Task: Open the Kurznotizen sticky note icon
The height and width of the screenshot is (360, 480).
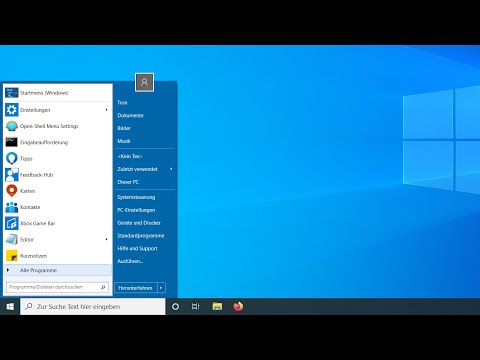Action: (x=12, y=256)
